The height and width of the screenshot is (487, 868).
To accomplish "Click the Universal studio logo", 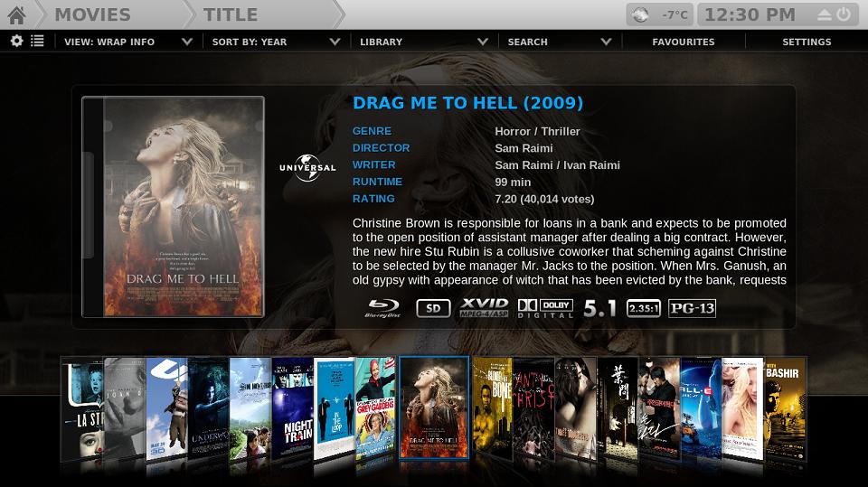I will (x=307, y=168).
